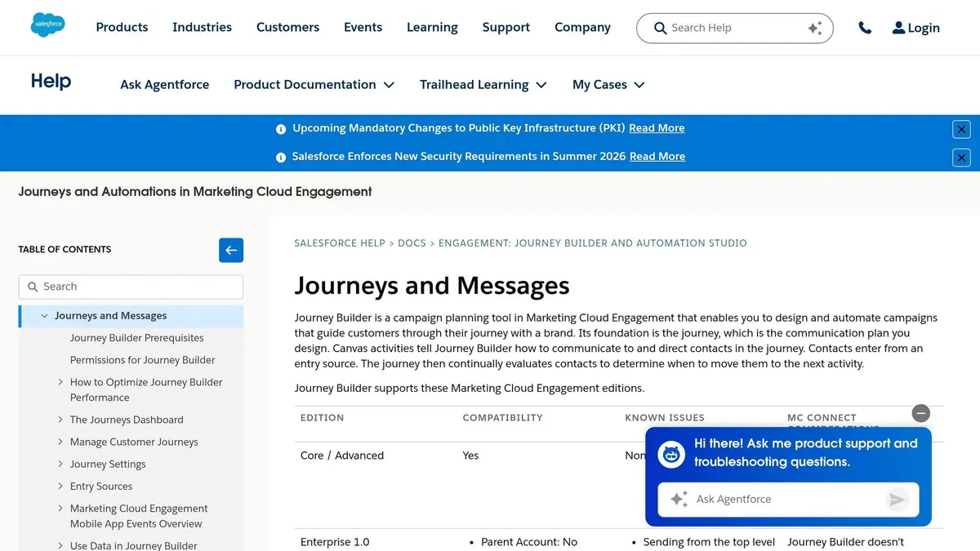Image resolution: width=980 pixels, height=551 pixels.
Task: Click the Agentforce robot avatar icon
Action: (671, 454)
